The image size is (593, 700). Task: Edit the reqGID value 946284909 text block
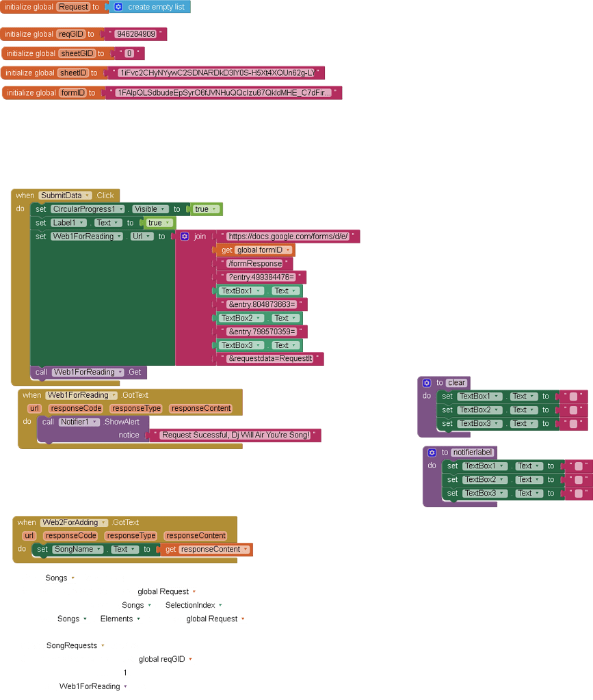point(135,33)
